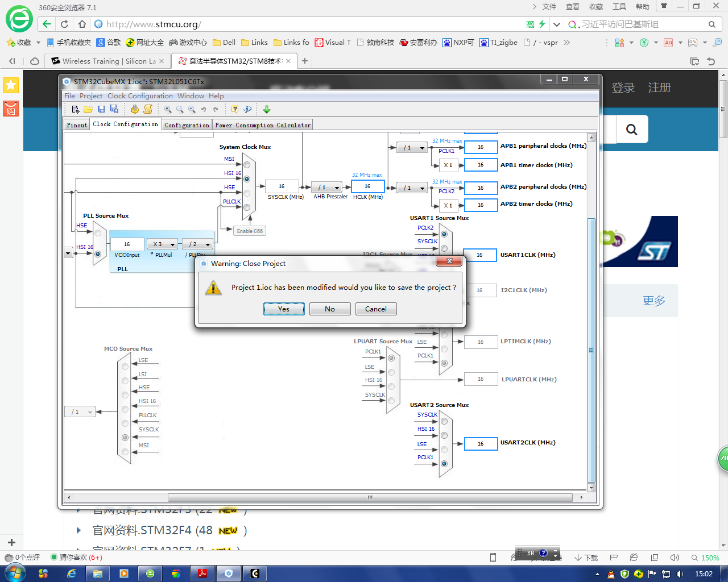The height and width of the screenshot is (582, 728).
Task: Open the Load Project folder icon
Action: click(x=88, y=109)
